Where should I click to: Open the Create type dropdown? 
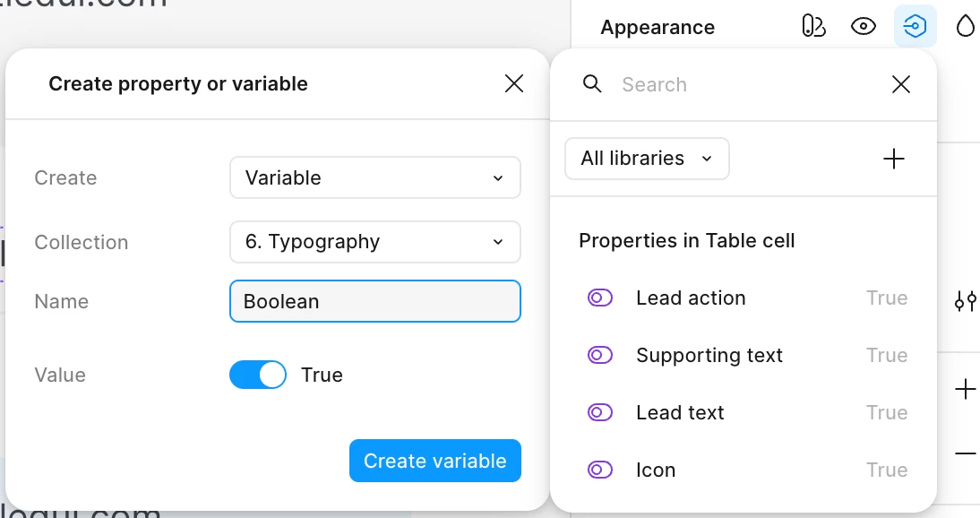point(374,177)
